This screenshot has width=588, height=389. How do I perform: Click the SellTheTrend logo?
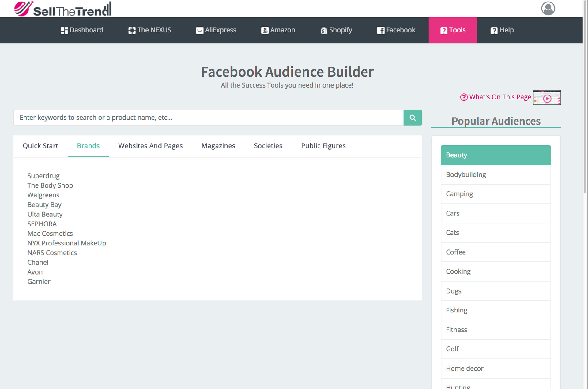pos(63,9)
